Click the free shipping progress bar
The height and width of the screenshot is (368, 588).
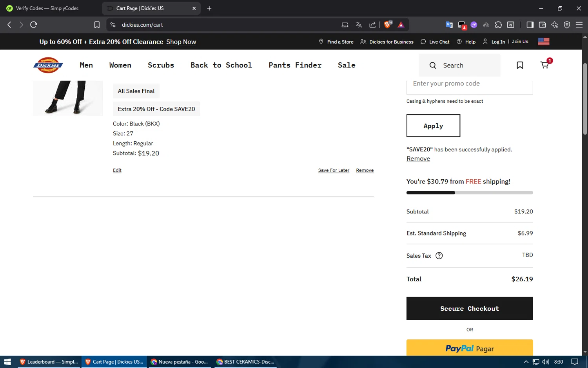[x=470, y=193]
